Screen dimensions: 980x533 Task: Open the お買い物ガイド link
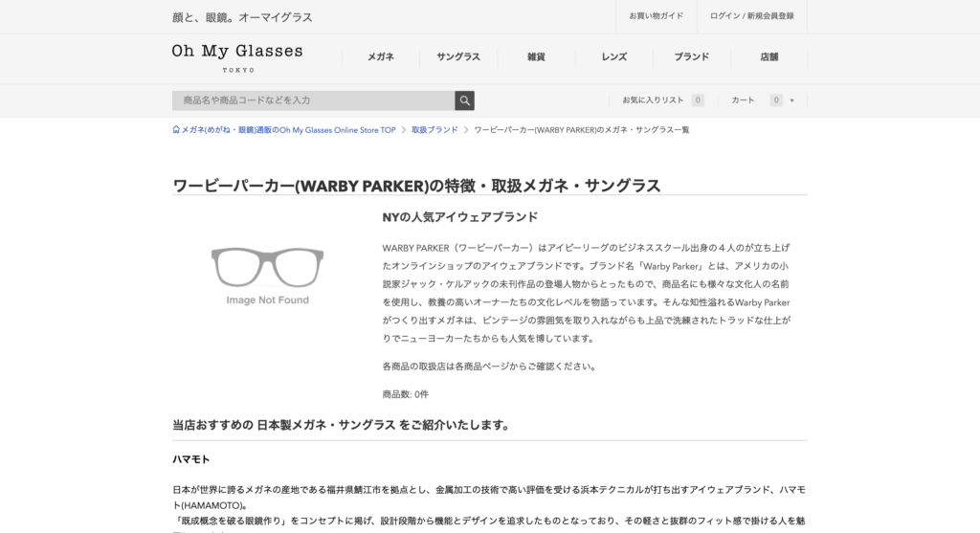[x=657, y=16]
